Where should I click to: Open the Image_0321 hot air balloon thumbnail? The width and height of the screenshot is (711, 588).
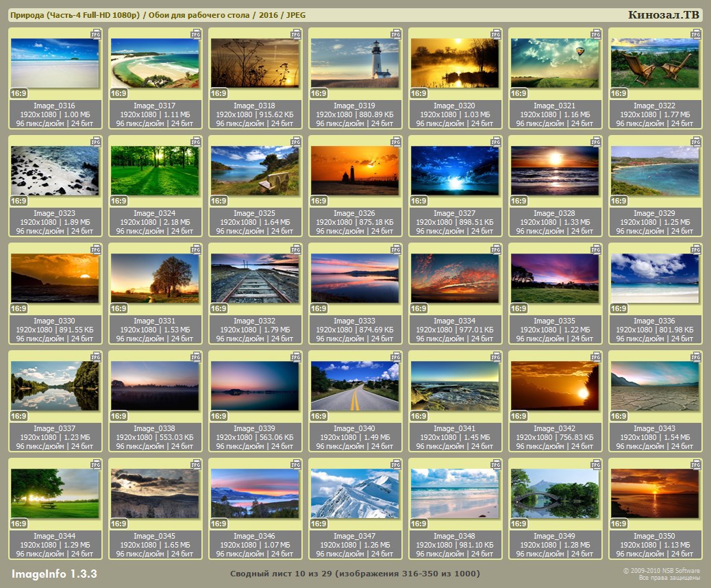coord(555,62)
